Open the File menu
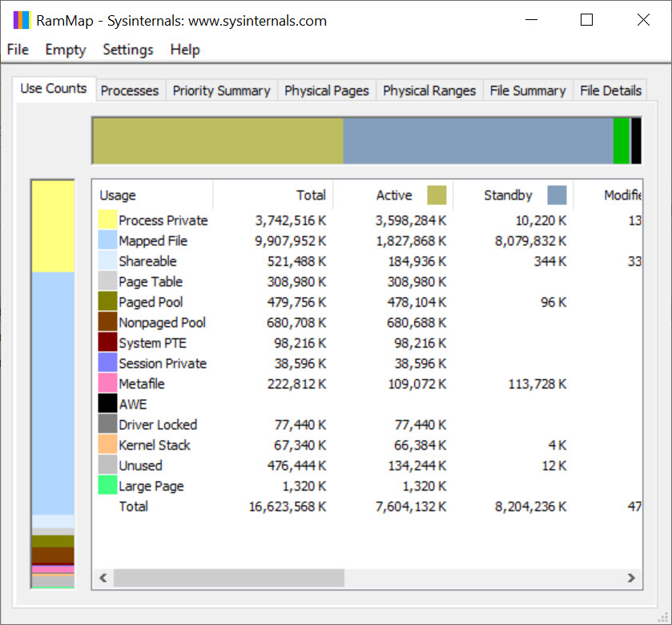This screenshot has width=672, height=625. click(18, 50)
